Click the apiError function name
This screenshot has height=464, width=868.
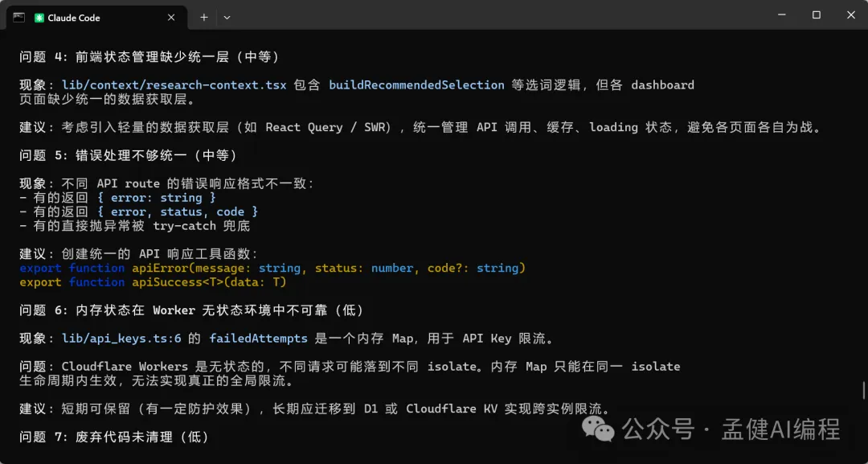tap(160, 268)
